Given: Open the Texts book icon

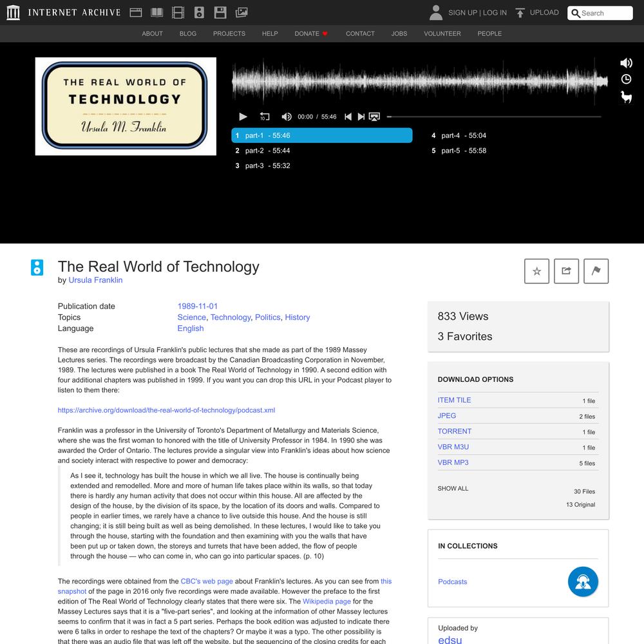Looking at the screenshot, I should point(157,13).
